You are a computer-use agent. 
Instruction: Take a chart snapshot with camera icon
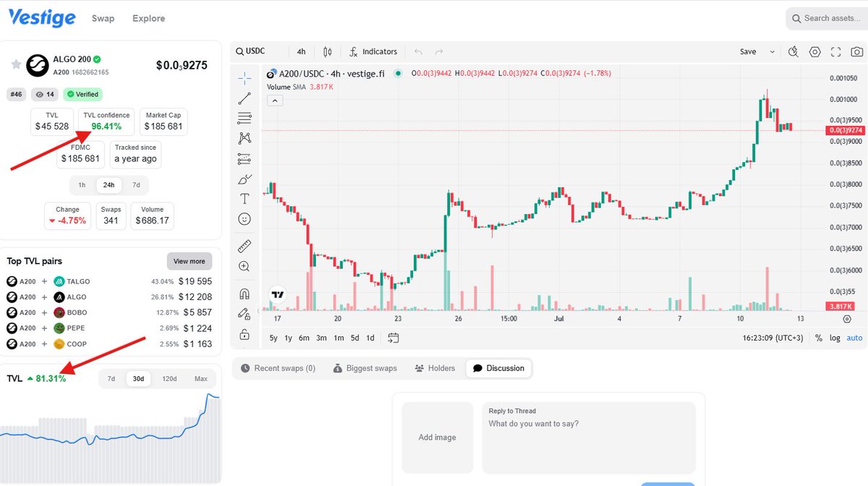click(x=857, y=51)
